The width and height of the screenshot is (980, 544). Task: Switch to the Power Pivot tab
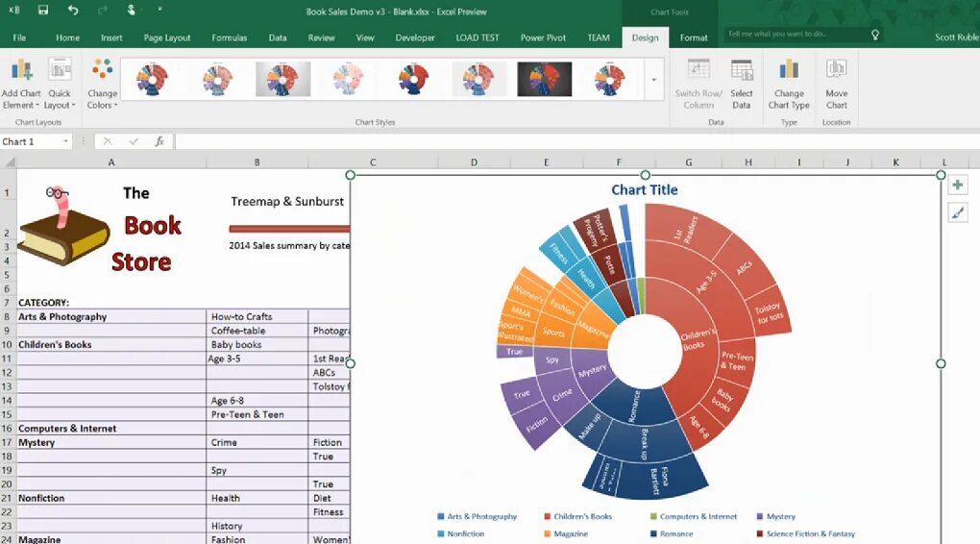543,37
